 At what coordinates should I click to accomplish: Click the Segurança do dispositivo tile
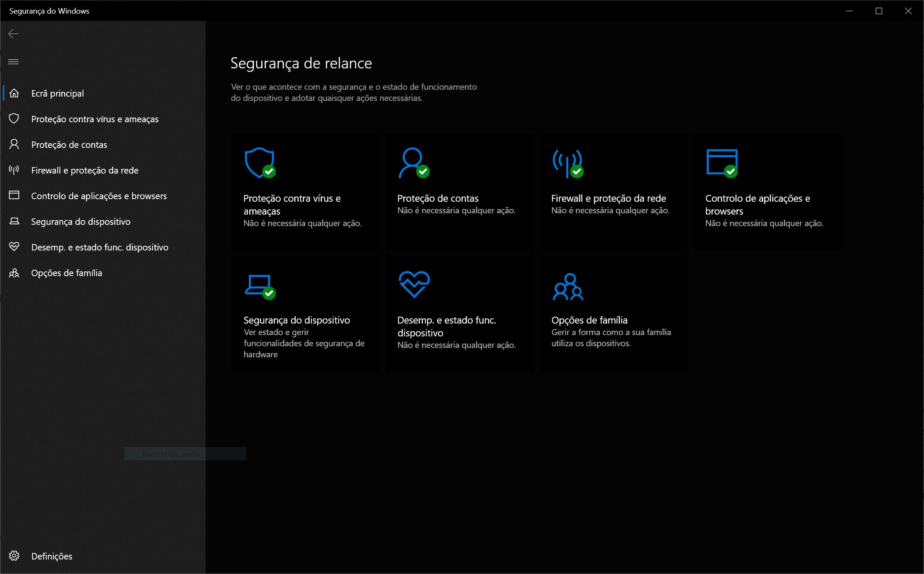coord(305,314)
